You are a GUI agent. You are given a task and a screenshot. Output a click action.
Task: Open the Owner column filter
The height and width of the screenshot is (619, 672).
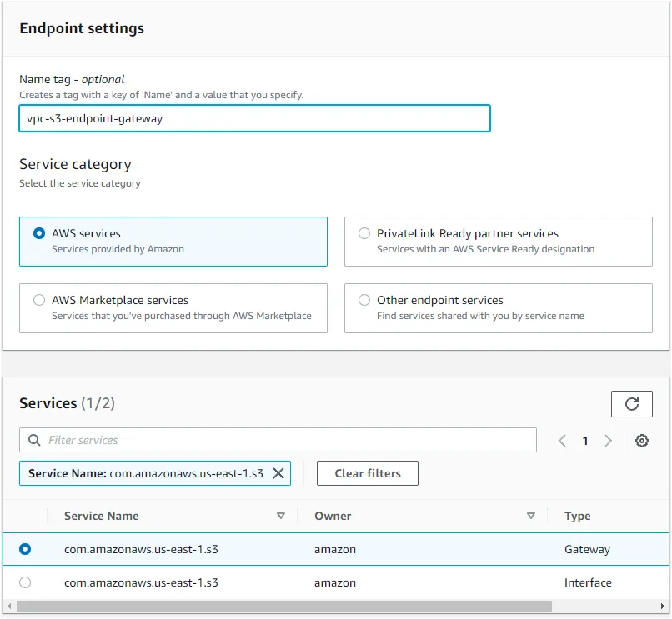(x=531, y=516)
